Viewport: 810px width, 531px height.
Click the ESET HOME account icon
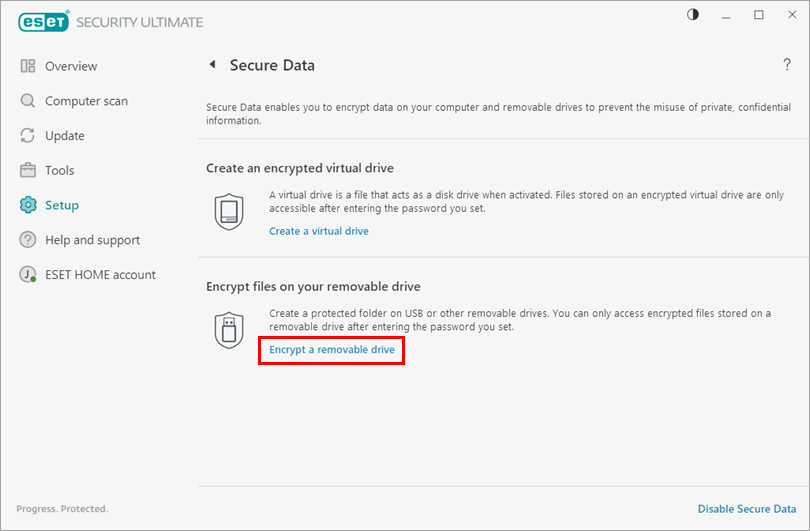28,275
